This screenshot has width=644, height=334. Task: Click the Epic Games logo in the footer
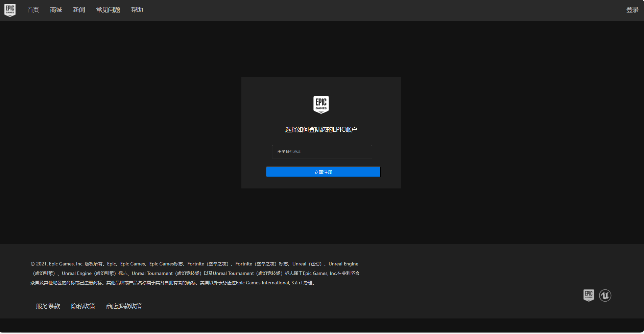coord(589,295)
